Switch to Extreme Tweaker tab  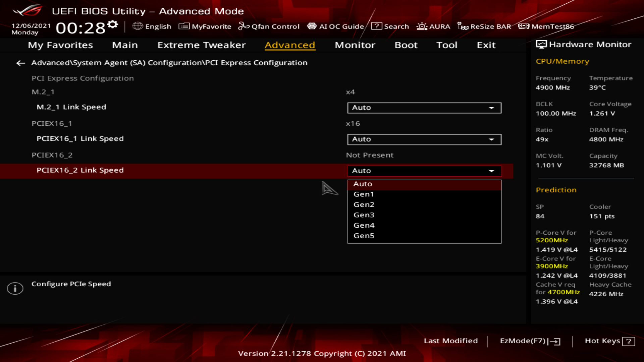[201, 45]
